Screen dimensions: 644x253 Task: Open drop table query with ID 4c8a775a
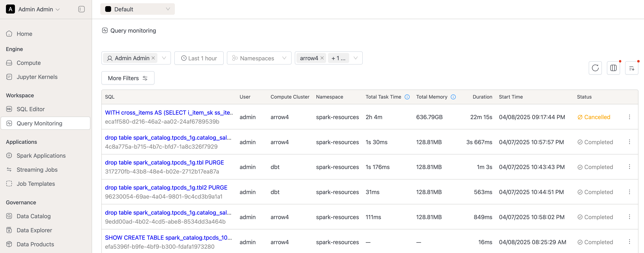pos(168,138)
